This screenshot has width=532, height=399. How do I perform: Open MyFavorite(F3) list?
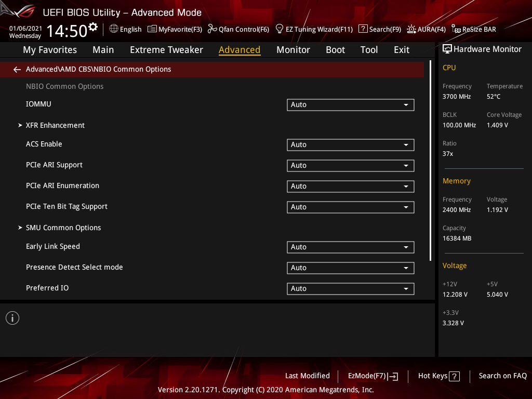(175, 29)
